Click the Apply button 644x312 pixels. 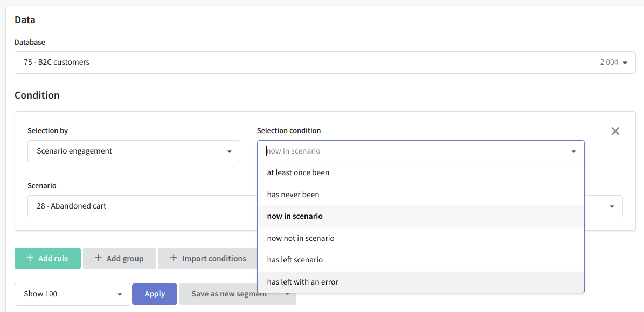click(x=155, y=294)
